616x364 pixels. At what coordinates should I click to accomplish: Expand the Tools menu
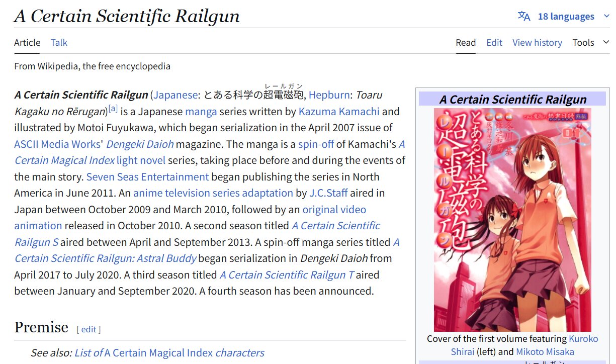tap(590, 43)
